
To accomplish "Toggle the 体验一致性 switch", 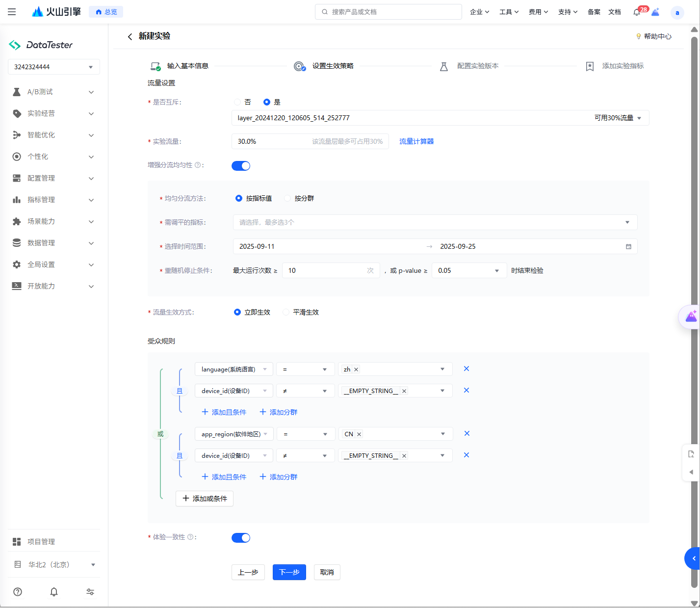I will point(241,538).
